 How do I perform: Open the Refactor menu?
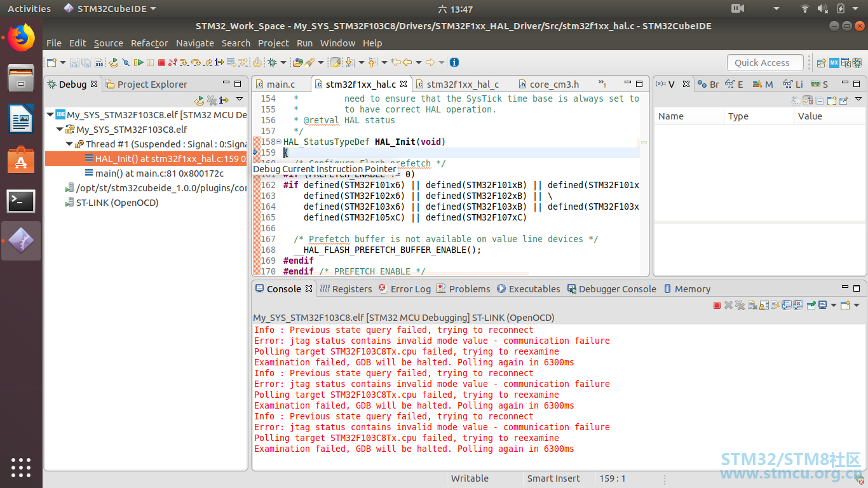tap(149, 43)
